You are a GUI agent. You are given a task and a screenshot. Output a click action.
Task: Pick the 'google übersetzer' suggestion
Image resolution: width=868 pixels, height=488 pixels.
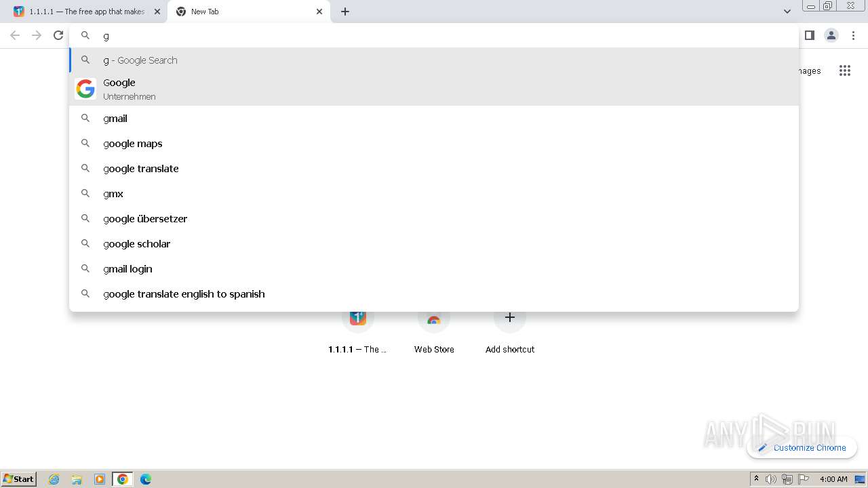434,219
